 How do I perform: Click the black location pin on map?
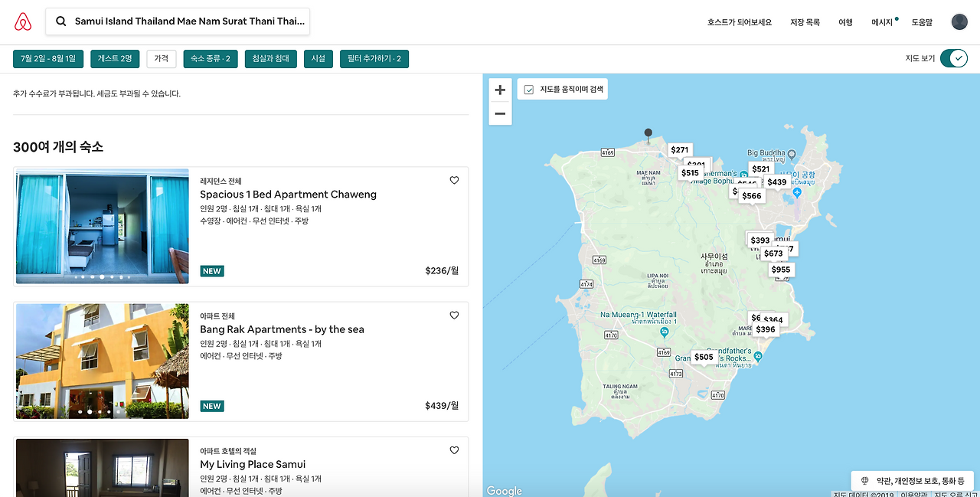(x=648, y=136)
